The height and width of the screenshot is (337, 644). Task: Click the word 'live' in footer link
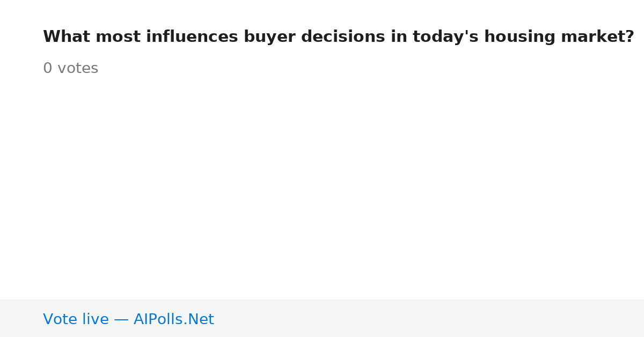pyautogui.click(x=94, y=319)
